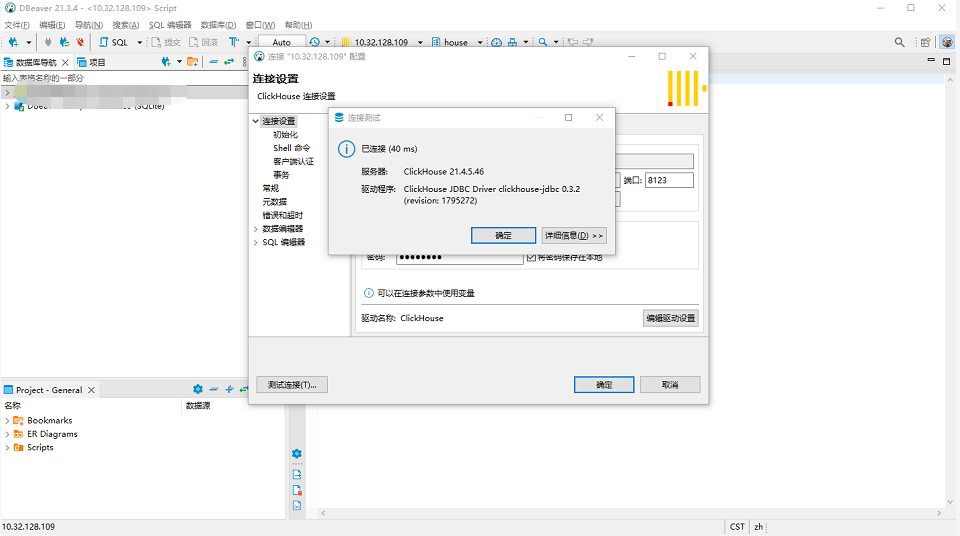Click the transaction mode T icon
Screen dimensions: 960x536
point(234,42)
